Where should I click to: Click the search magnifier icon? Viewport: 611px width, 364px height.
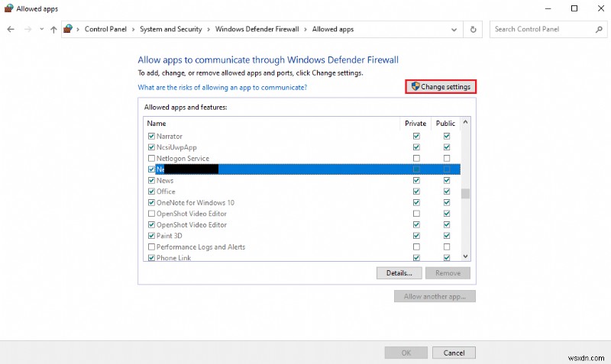coord(599,29)
